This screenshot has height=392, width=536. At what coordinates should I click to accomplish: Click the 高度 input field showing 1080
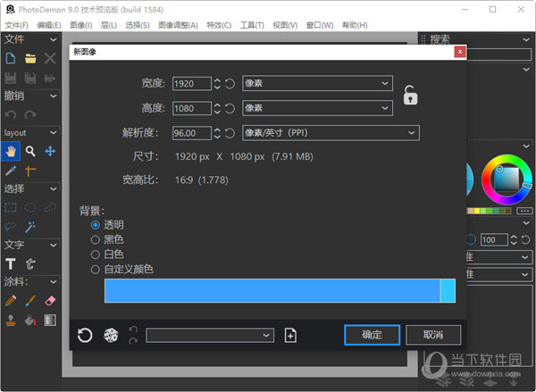click(x=192, y=108)
